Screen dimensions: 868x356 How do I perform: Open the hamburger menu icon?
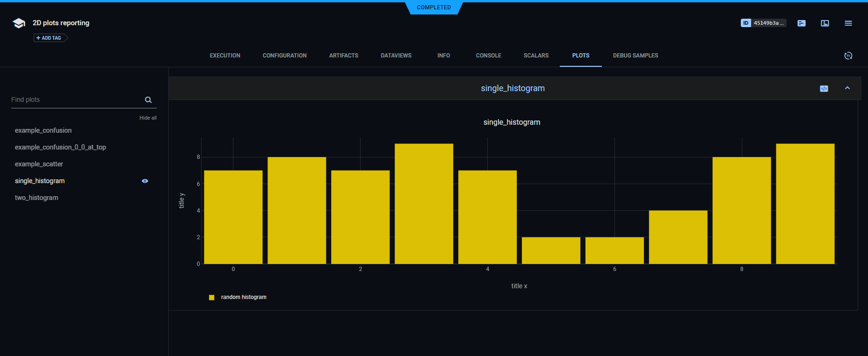pyautogui.click(x=848, y=23)
